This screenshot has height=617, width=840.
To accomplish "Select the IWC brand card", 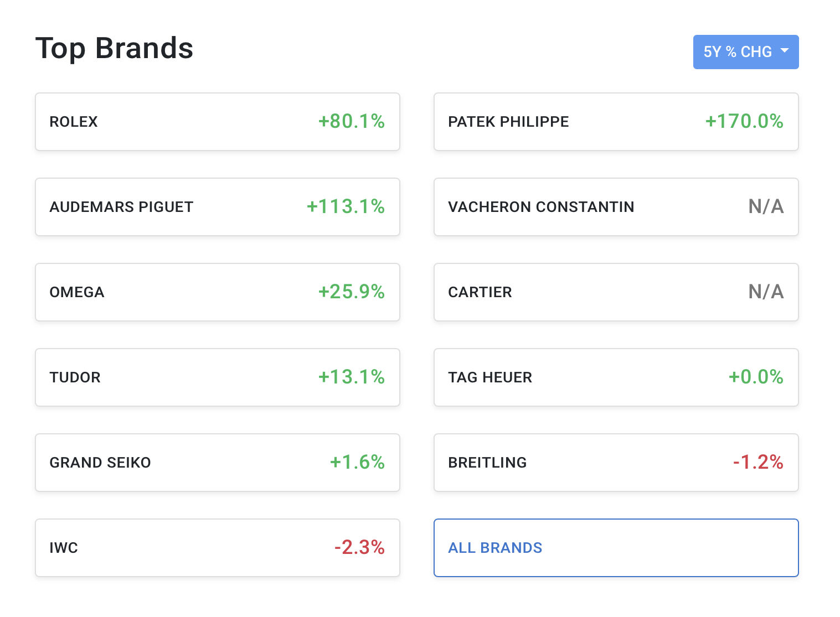I will pyautogui.click(x=217, y=548).
